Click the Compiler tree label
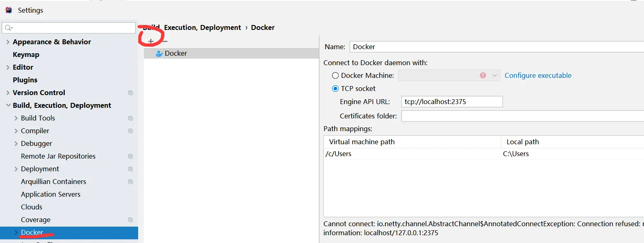This screenshot has height=243, width=644. (x=35, y=131)
